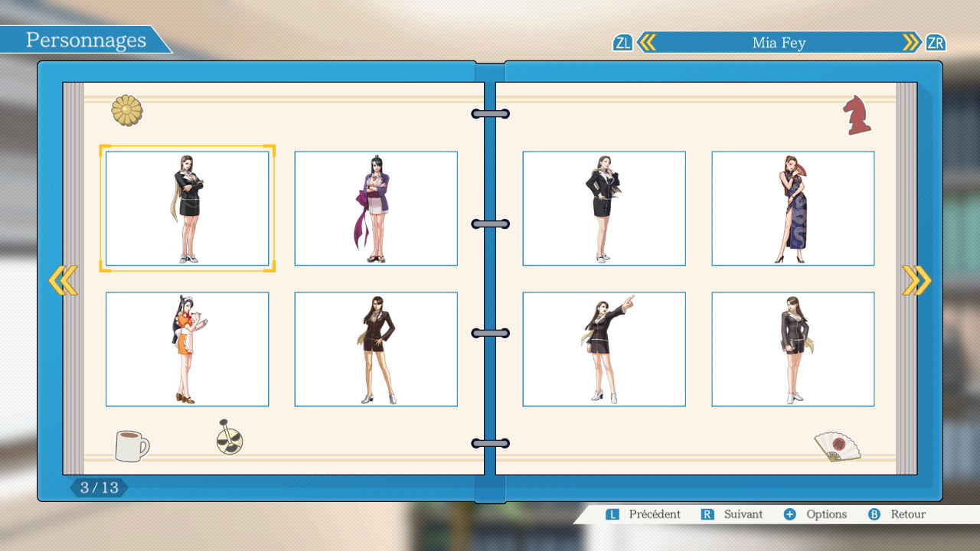Select the Personnages header tab
Screen dimensions: 980x551
click(86, 41)
